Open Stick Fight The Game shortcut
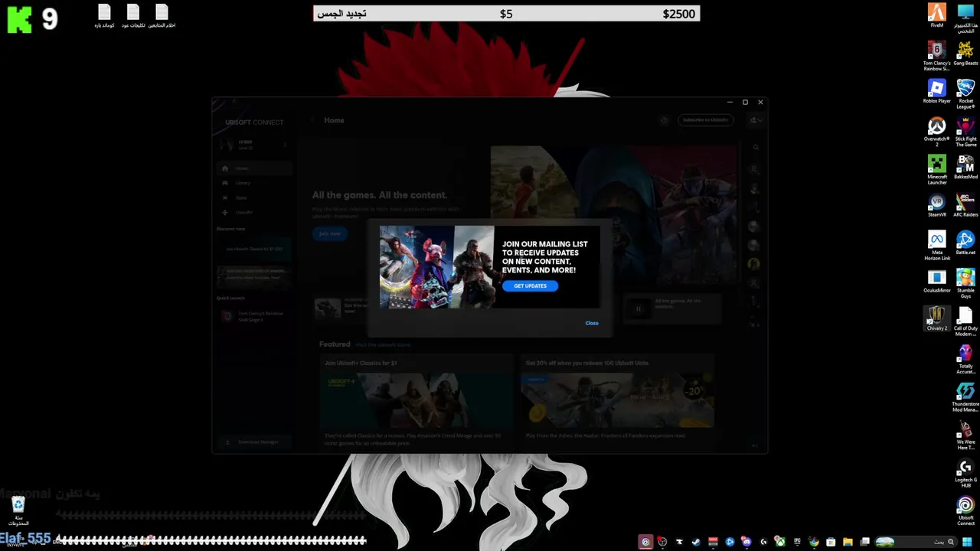Image resolution: width=980 pixels, height=551 pixels. coord(965,132)
